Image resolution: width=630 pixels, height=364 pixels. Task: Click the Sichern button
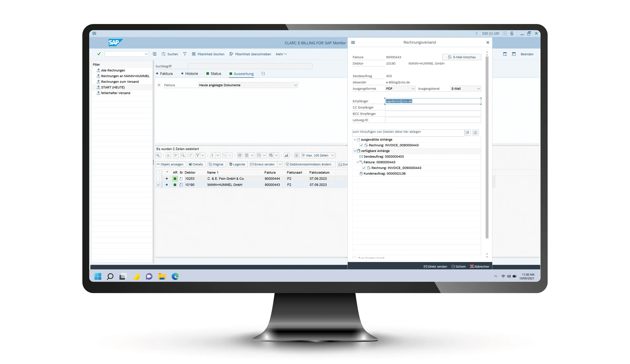[x=458, y=267]
